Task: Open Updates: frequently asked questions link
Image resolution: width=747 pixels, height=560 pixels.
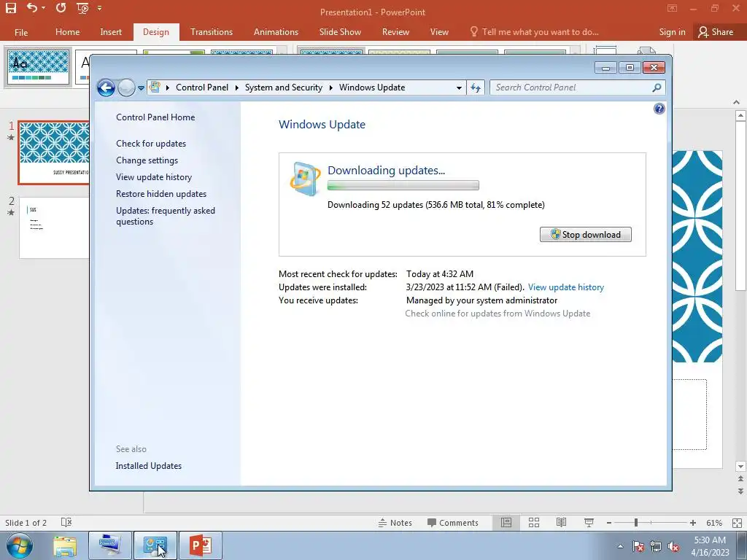Action: [x=166, y=216]
